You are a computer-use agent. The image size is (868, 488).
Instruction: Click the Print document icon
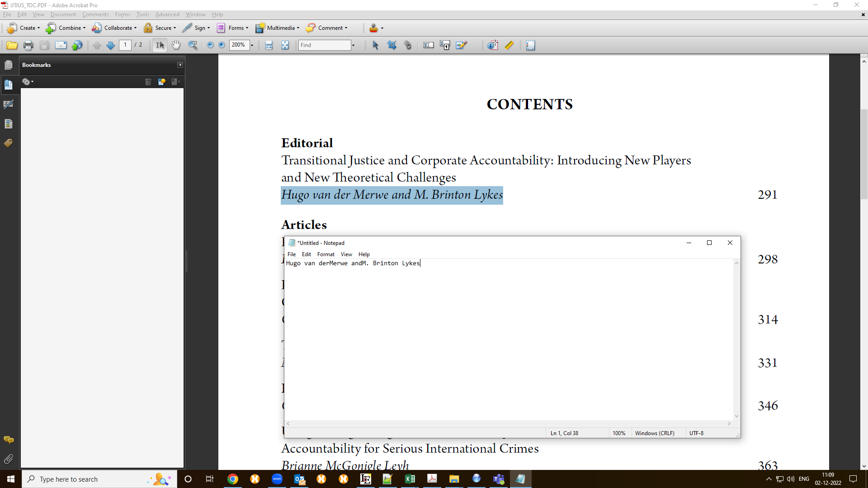click(28, 45)
